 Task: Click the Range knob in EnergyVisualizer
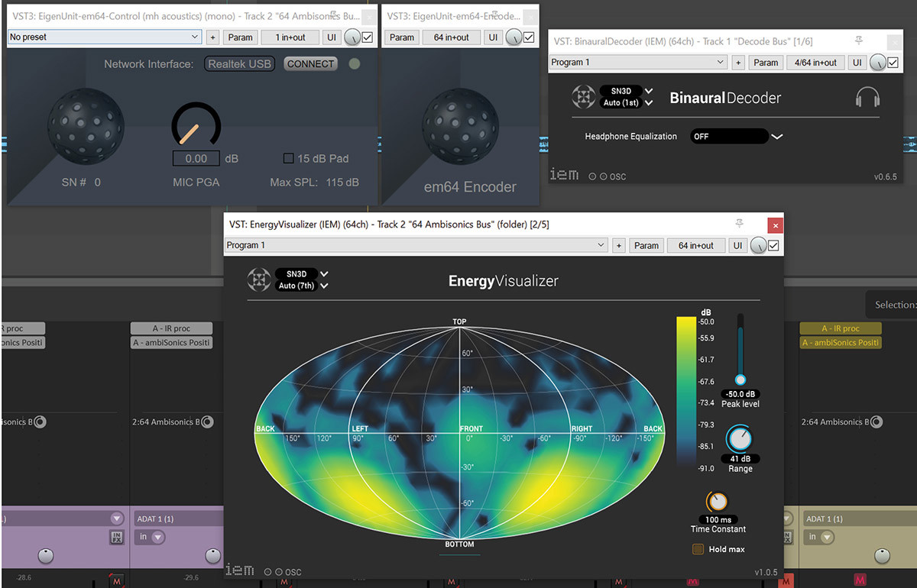pos(740,439)
